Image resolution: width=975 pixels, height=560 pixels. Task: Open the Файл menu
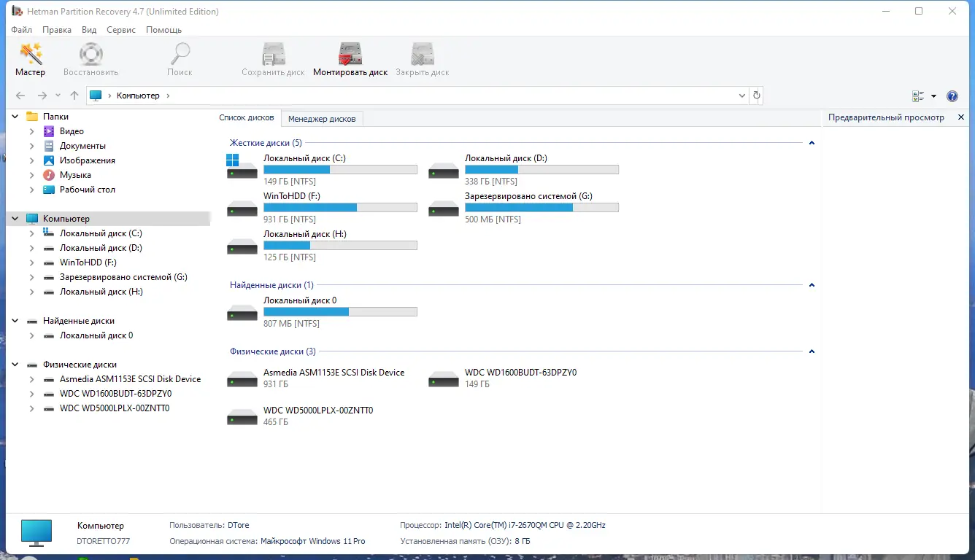pyautogui.click(x=22, y=30)
